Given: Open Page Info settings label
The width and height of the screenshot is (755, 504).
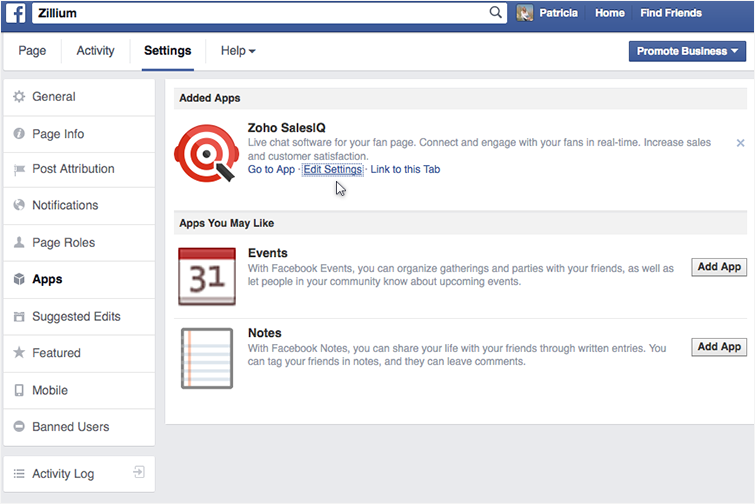Looking at the screenshot, I should coord(58,134).
